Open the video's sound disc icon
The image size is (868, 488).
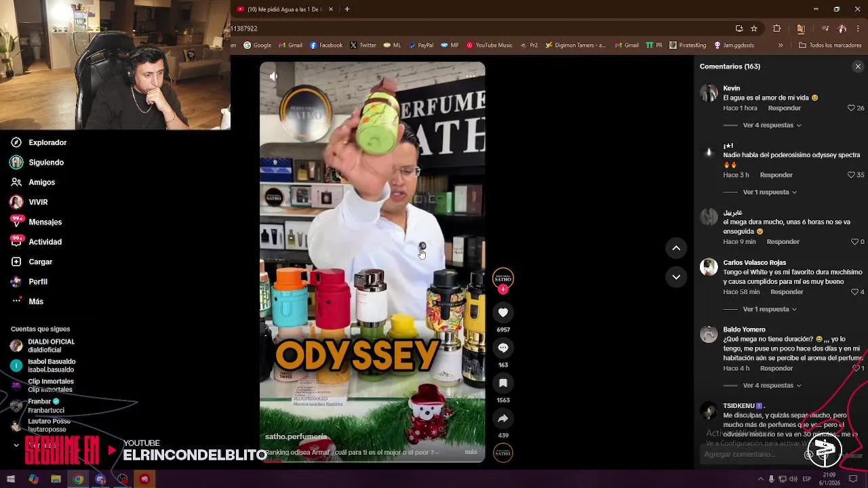pyautogui.click(x=503, y=453)
